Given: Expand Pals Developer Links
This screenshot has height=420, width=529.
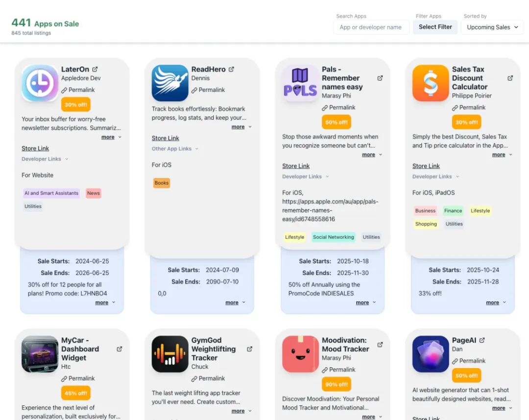Looking at the screenshot, I should [305, 177].
